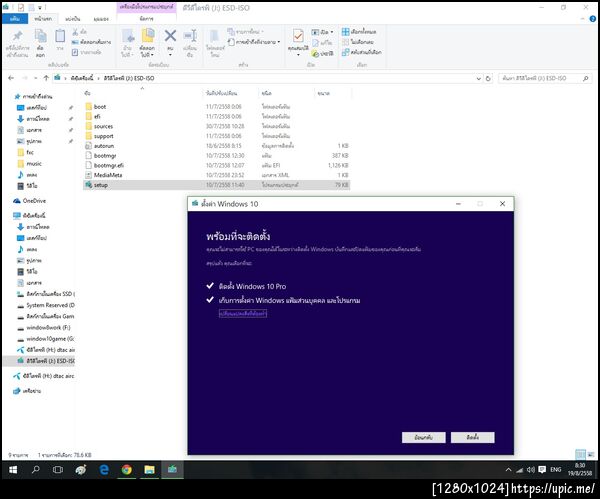The image size is (600, 499).
Task: Click the Delete X icon in the ribbon
Action: [170, 36]
